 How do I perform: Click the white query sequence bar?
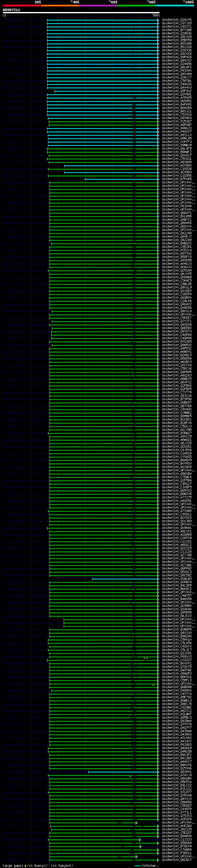(x=81, y=12)
